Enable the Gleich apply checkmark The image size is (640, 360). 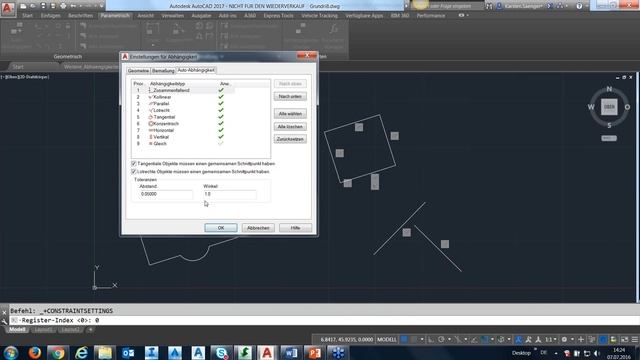pyautogui.click(x=221, y=144)
